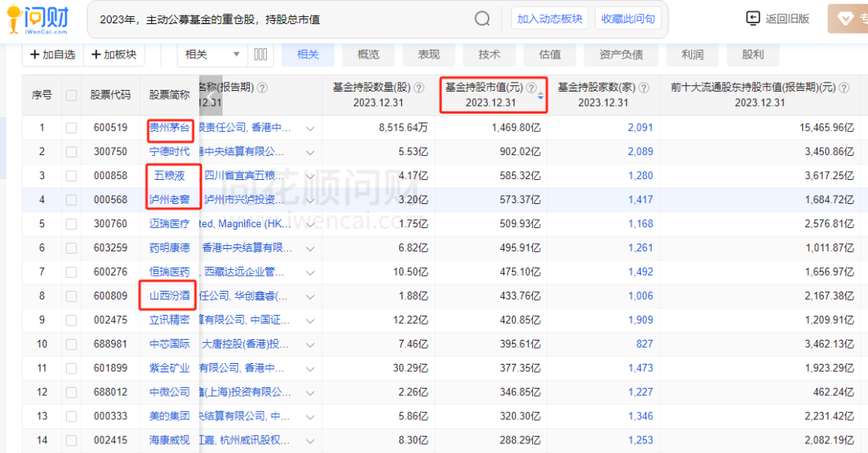The image size is (868, 453).
Task: Check the checkbox for row 600519
Action: [72, 128]
